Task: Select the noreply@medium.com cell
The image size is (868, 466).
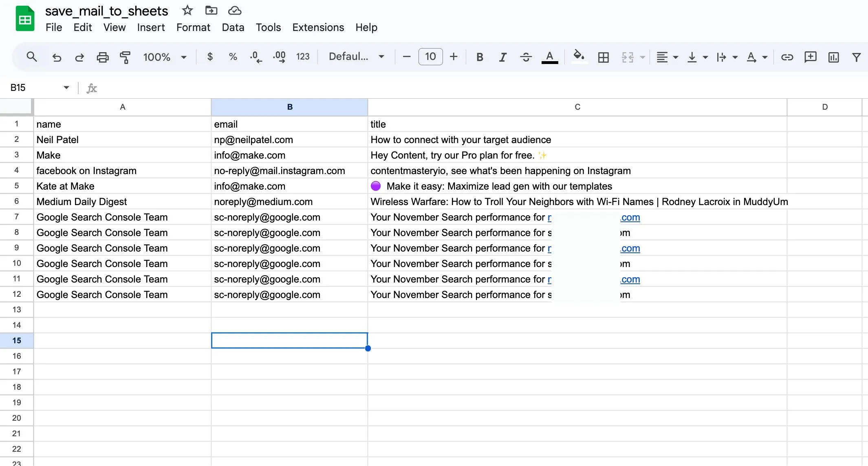Action: (x=289, y=202)
